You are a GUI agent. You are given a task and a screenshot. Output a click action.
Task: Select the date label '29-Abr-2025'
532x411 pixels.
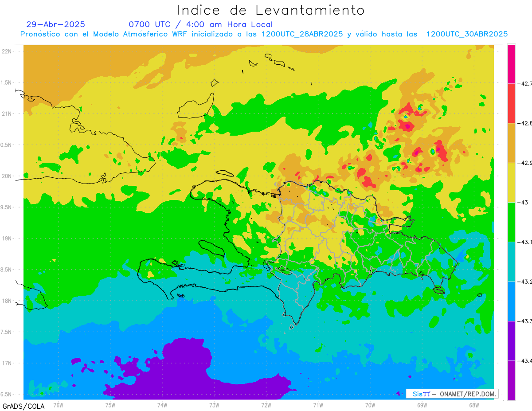(55, 24)
